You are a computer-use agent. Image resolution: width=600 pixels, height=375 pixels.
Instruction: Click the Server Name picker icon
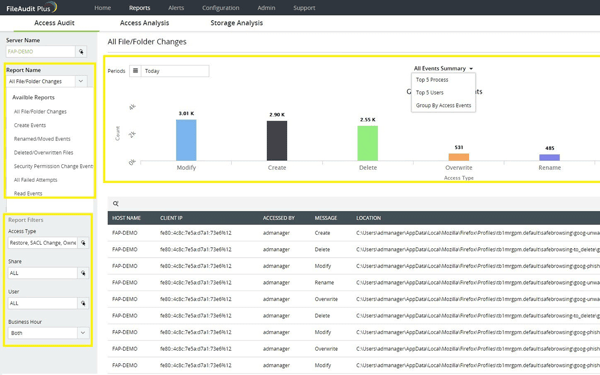click(81, 52)
